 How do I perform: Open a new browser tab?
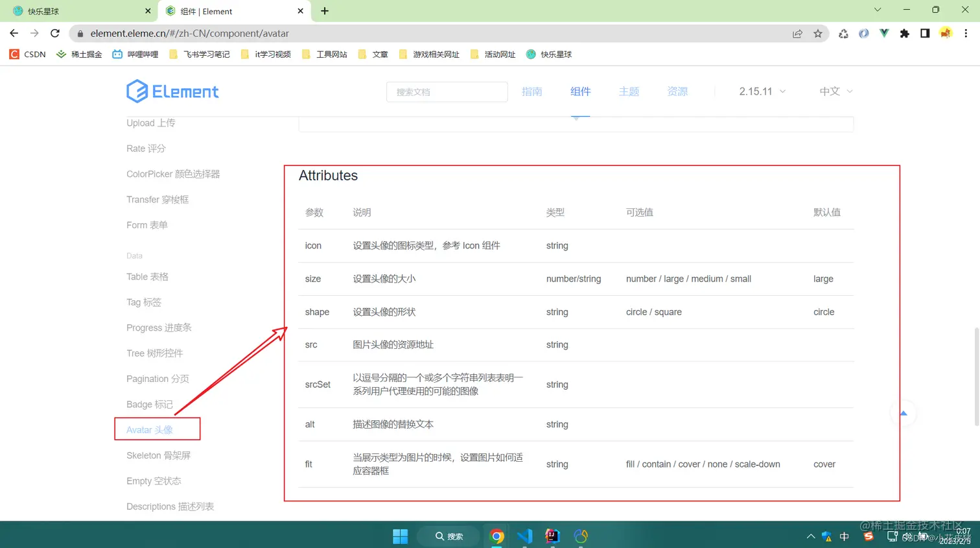pyautogui.click(x=325, y=11)
